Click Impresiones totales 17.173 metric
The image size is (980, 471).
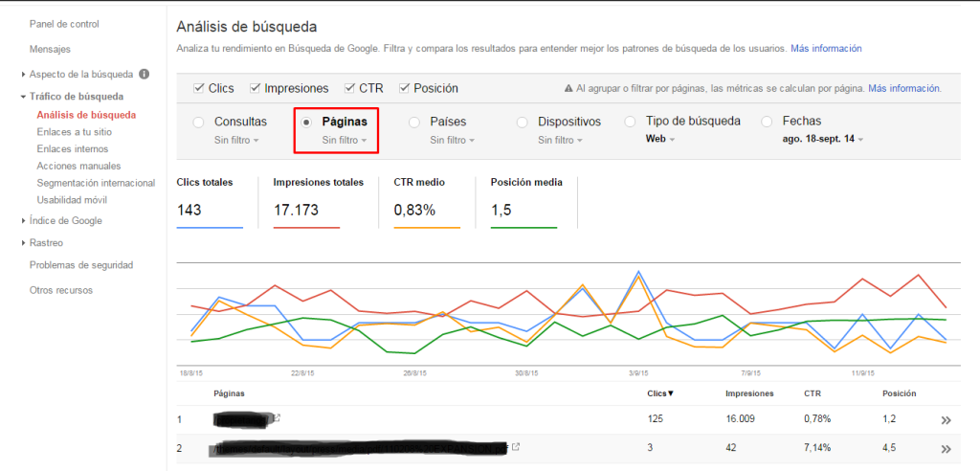pos(318,203)
